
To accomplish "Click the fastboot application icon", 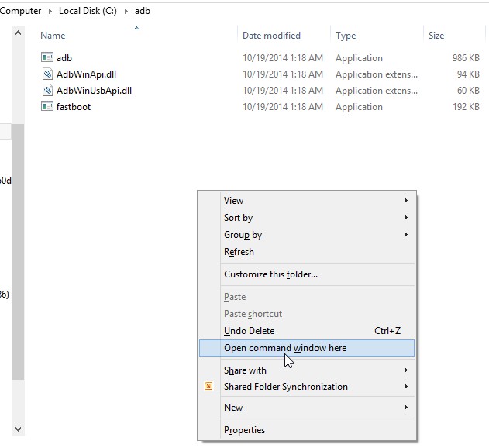I will click(46, 107).
